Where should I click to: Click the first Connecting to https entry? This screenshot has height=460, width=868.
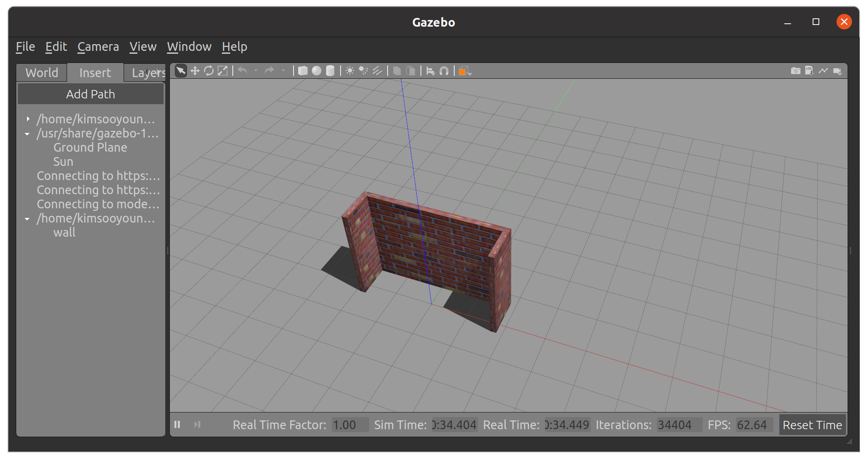98,176
